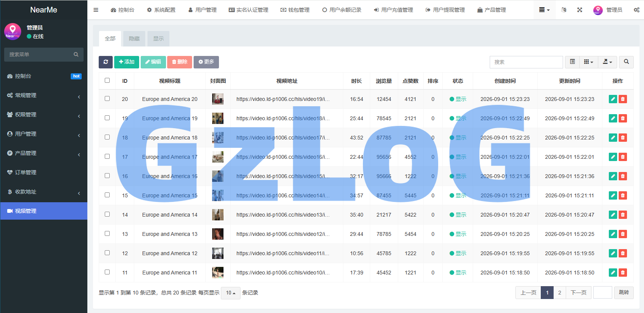Toggle the sidebar hamburger menu icon
The height and width of the screenshot is (313, 644).
tap(96, 10)
